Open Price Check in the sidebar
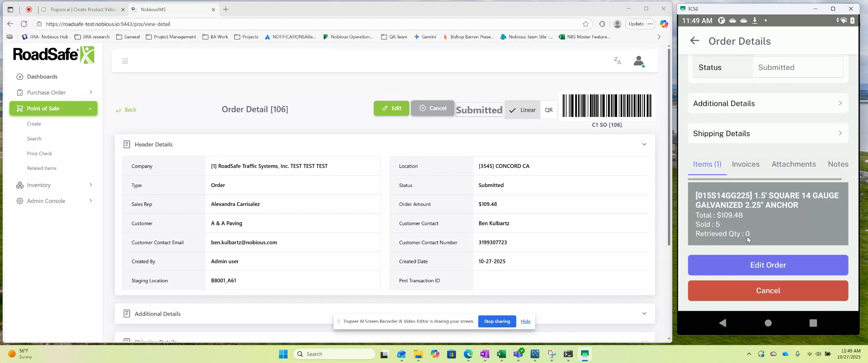The image size is (868, 363). 40,154
